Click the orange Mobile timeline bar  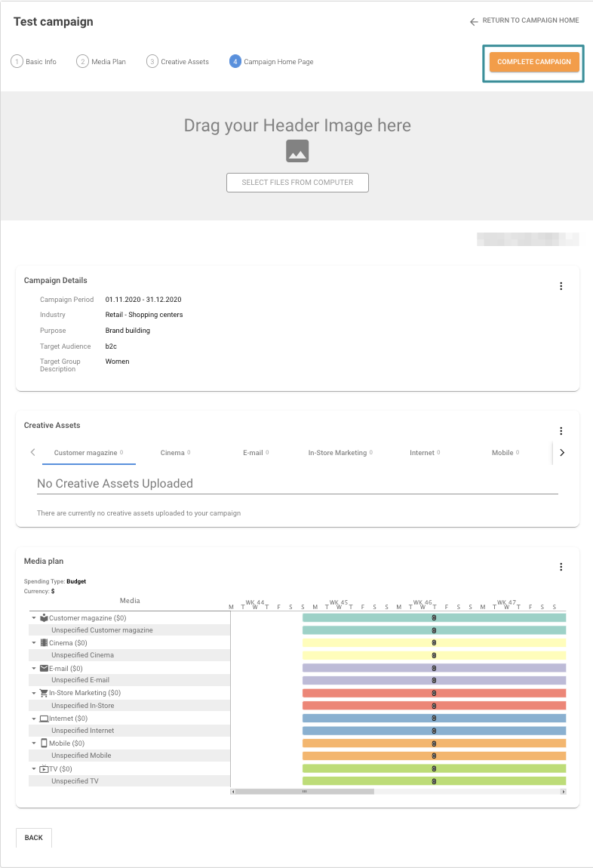435,743
